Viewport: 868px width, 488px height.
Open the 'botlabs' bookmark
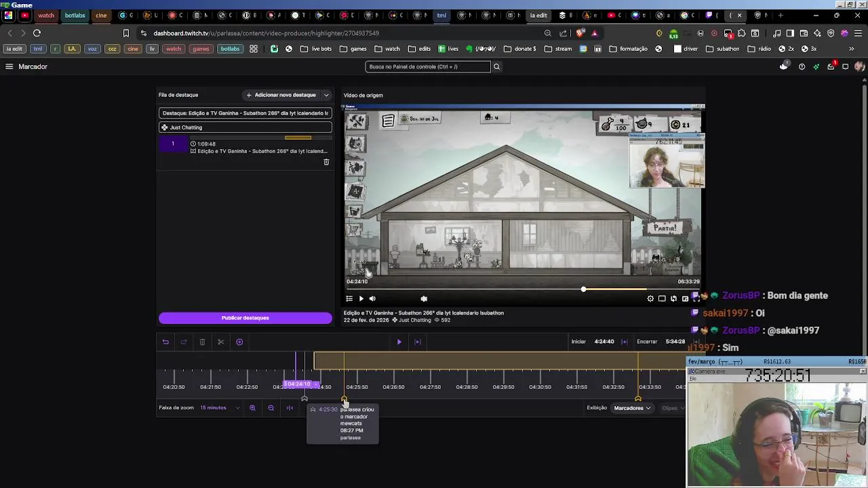pyautogui.click(x=230, y=49)
